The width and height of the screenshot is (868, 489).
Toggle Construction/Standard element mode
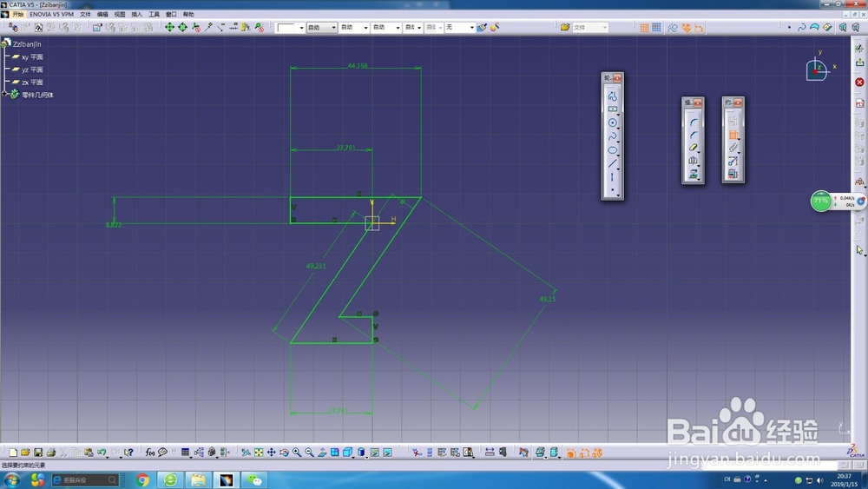click(673, 27)
